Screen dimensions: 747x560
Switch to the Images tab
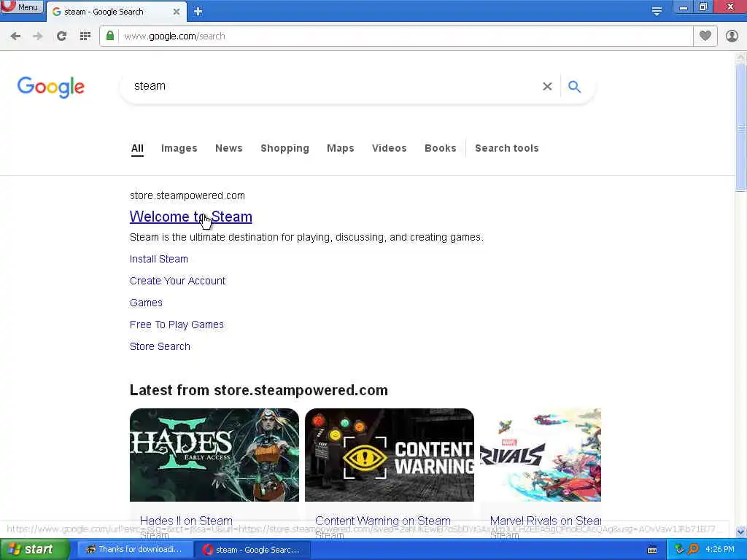179,148
